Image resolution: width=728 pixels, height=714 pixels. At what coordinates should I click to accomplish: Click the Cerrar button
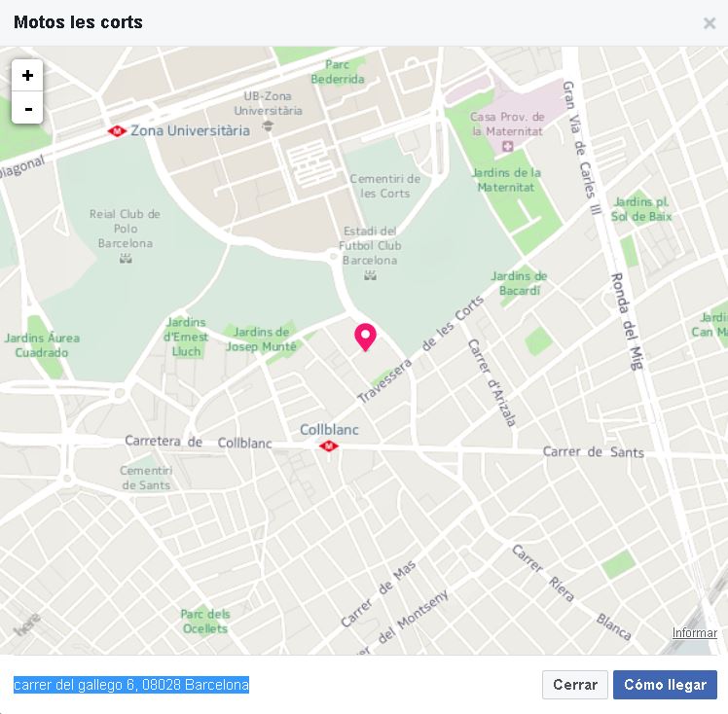575,684
